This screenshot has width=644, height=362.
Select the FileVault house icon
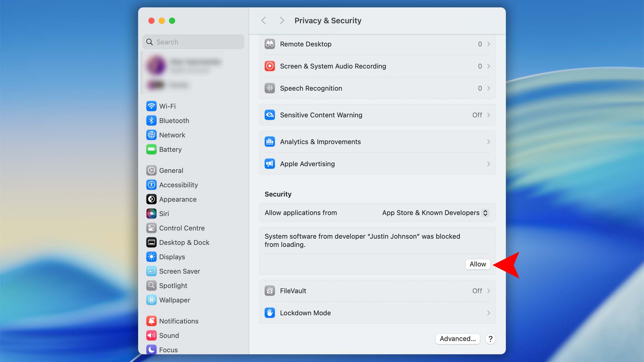tap(270, 291)
